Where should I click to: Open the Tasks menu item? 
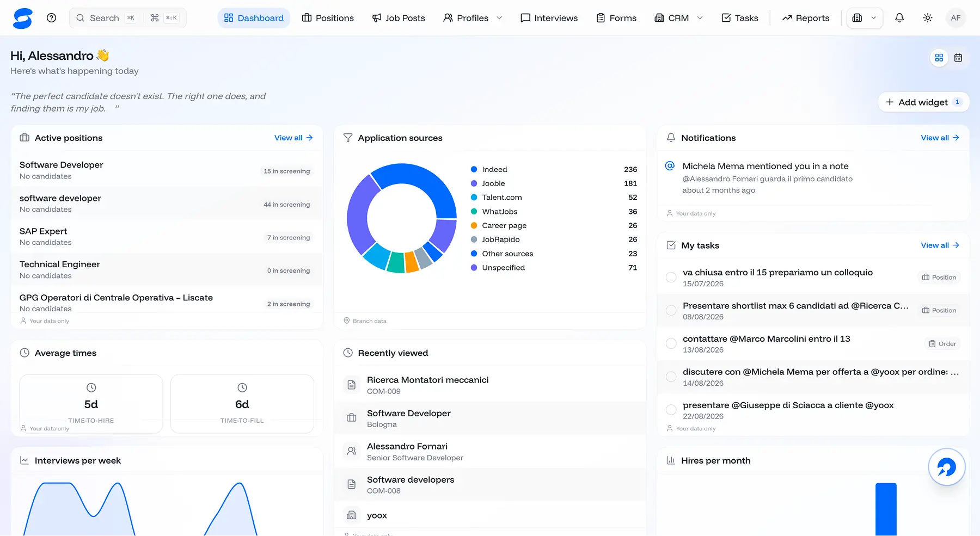tap(740, 18)
